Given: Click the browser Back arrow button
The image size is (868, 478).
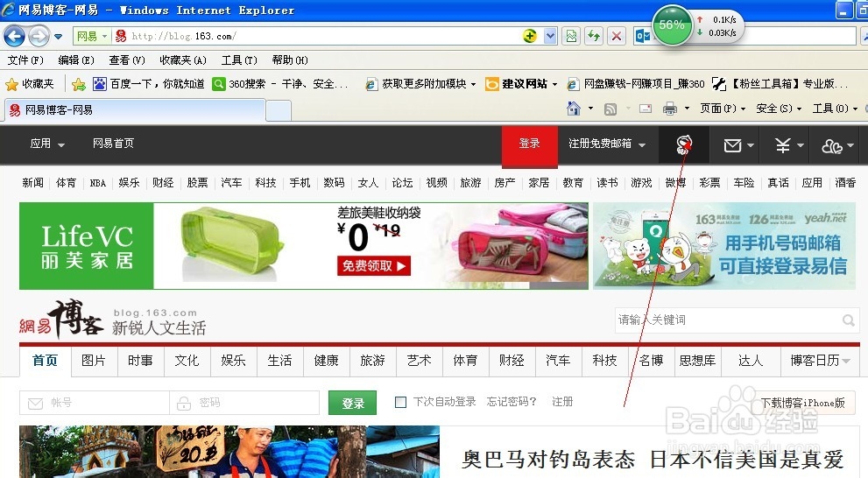Looking at the screenshot, I should [14, 37].
